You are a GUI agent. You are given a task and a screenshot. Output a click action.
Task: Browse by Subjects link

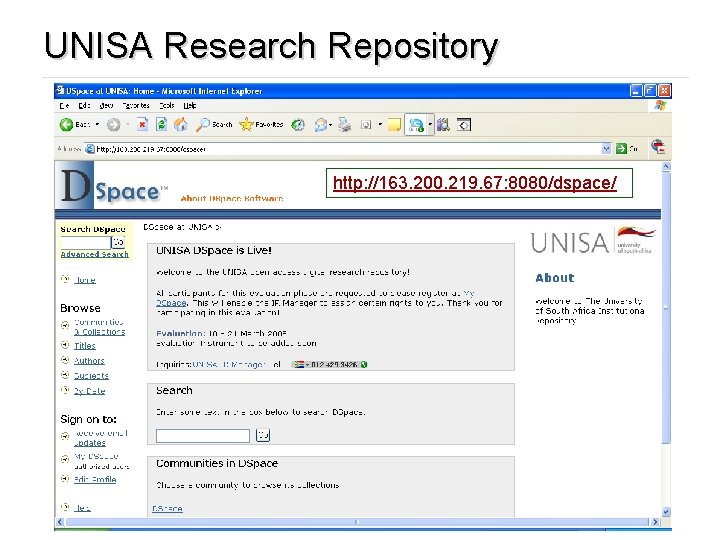click(91, 376)
